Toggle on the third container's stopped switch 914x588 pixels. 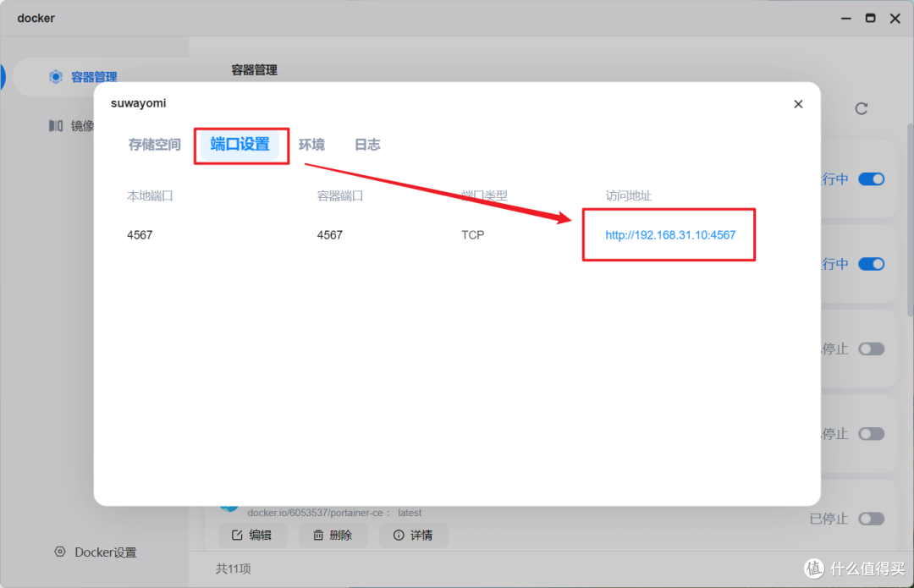[x=872, y=349]
